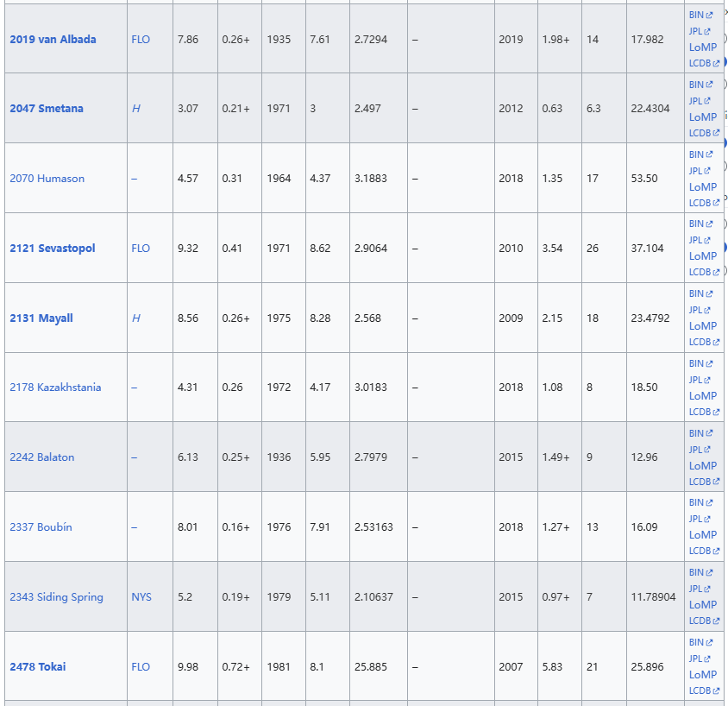This screenshot has height=706, width=728.
Task: Click the LoMP link in the Kazakhstania row
Action: click(x=703, y=396)
